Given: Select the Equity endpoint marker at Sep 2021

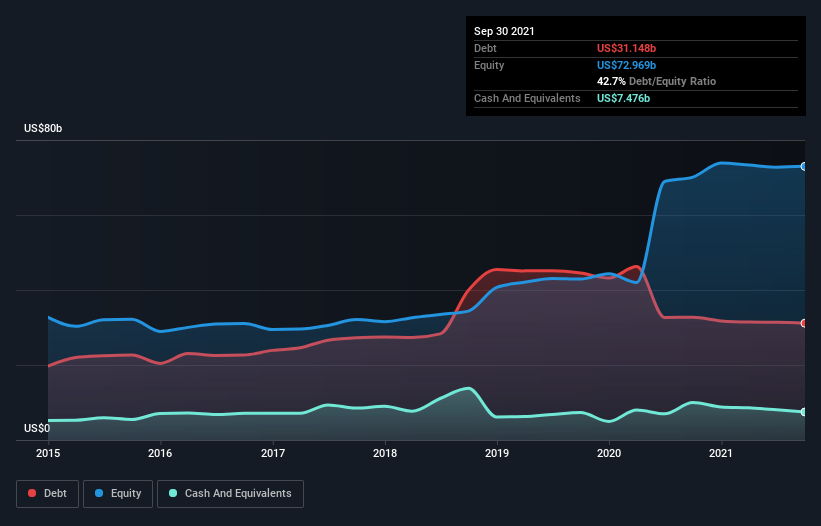Looking at the screenshot, I should 804,166.
